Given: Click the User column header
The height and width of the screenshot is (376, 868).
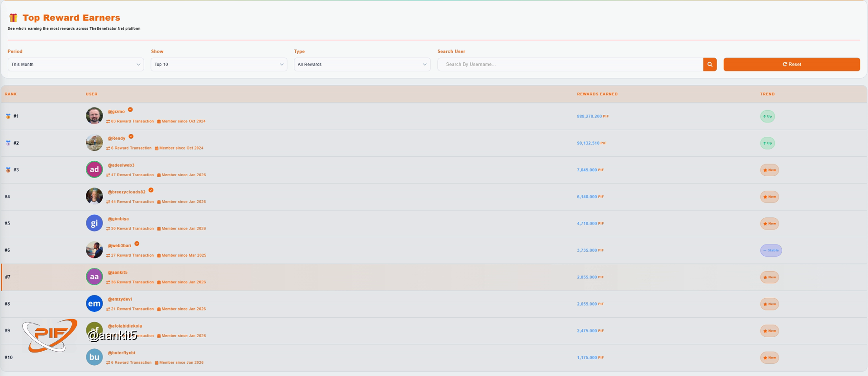Looking at the screenshot, I should point(92,94).
